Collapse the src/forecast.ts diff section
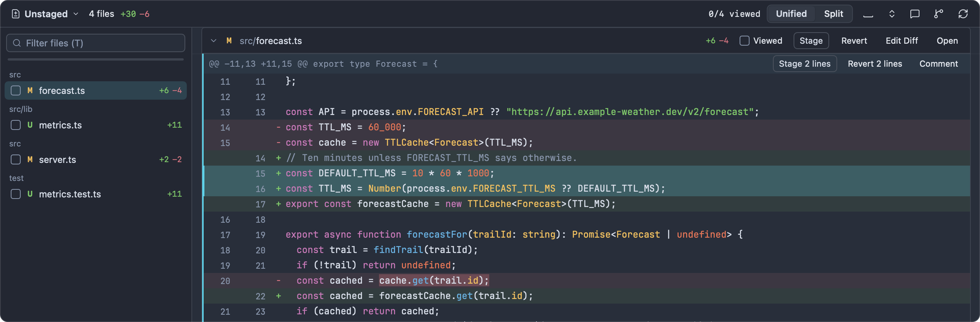Image resolution: width=980 pixels, height=322 pixels. [214, 41]
